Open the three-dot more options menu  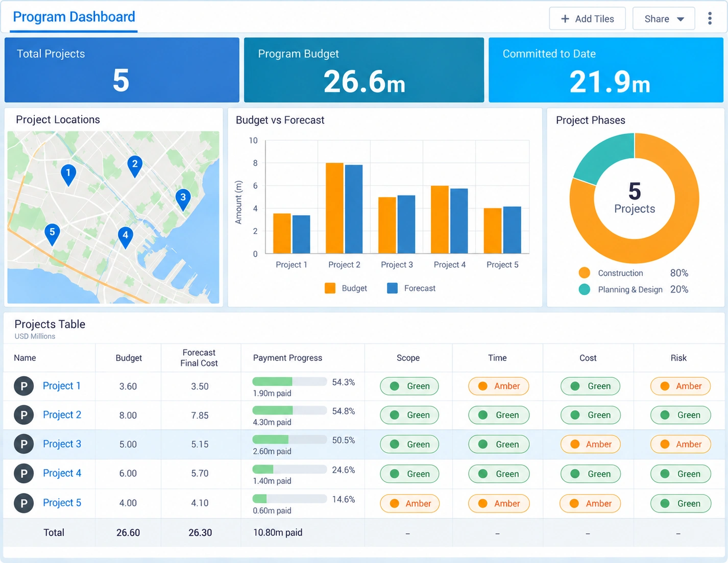[x=710, y=19]
